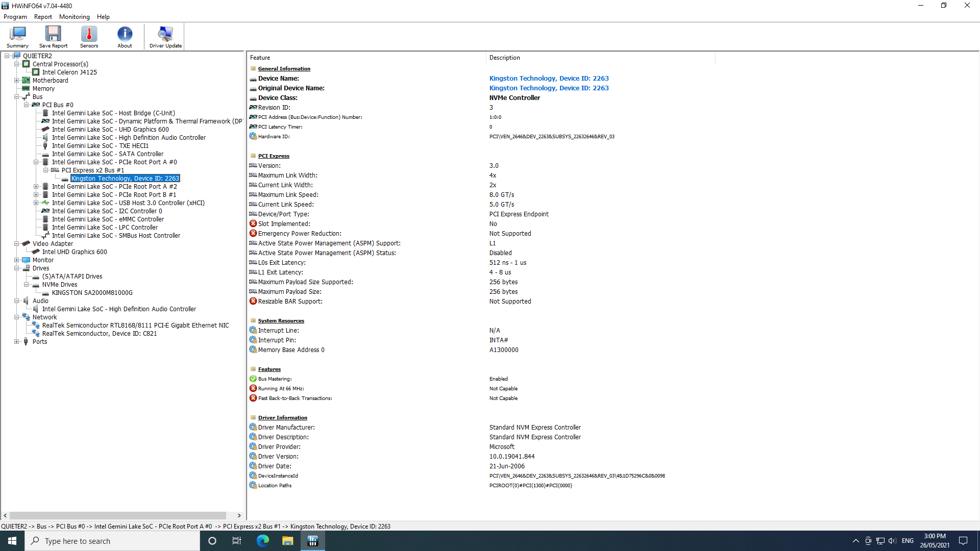Click the General Information section heading
Image resolution: width=980 pixels, height=551 pixels.
(284, 69)
